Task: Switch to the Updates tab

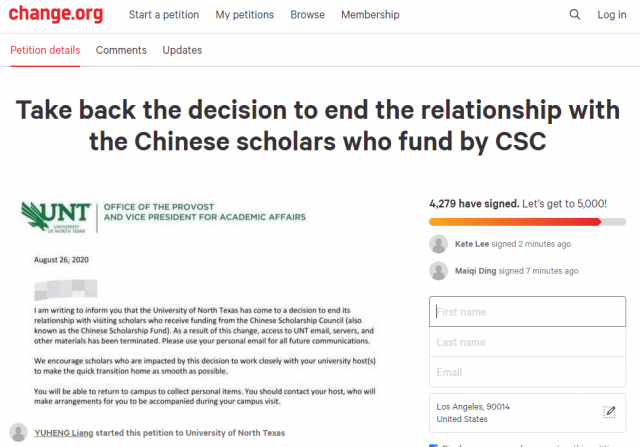Action: point(182,50)
